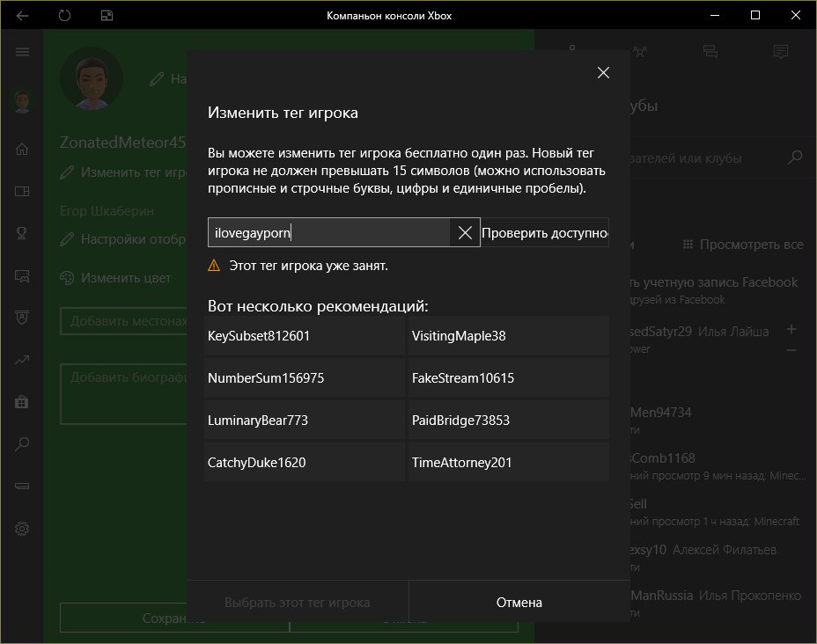The height and width of the screenshot is (644, 817).
Task: Select CatchyDuke1620 gamertag suggestion
Action: tap(305, 462)
